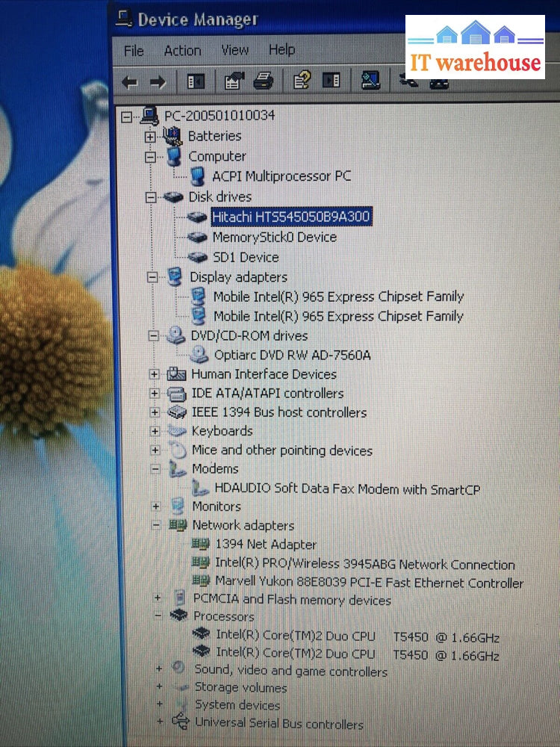Open the Action menu
This screenshot has height=747, width=560.
182,51
